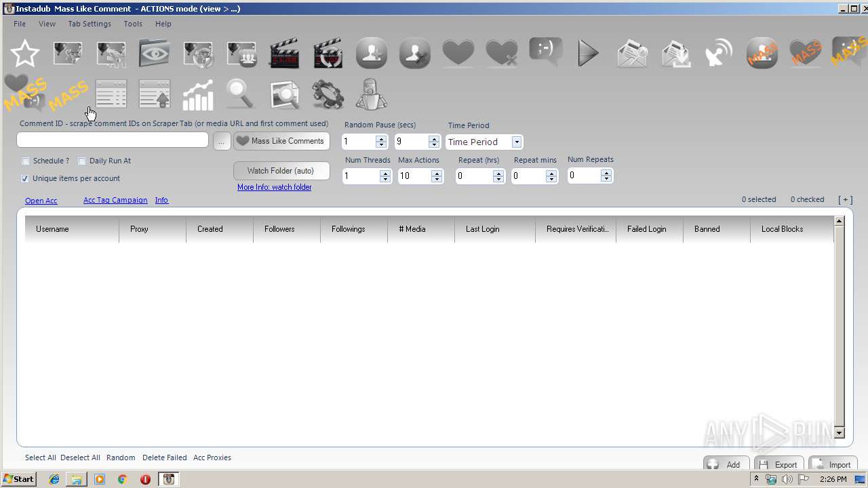Viewport: 868px width, 488px height.
Task: Click the Open Acc link
Action: coord(41,201)
